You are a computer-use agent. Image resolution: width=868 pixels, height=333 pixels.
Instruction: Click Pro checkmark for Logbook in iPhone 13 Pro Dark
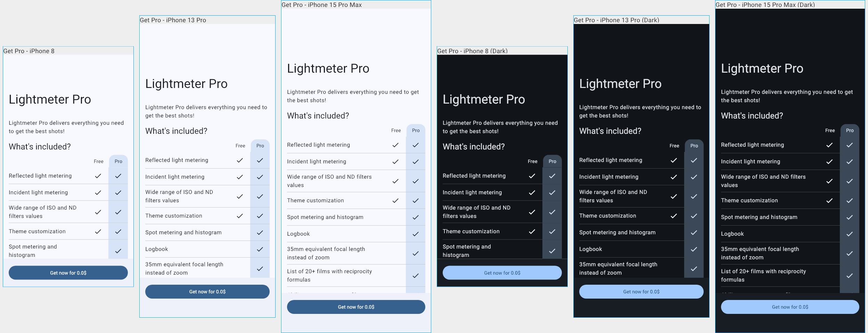(x=694, y=249)
